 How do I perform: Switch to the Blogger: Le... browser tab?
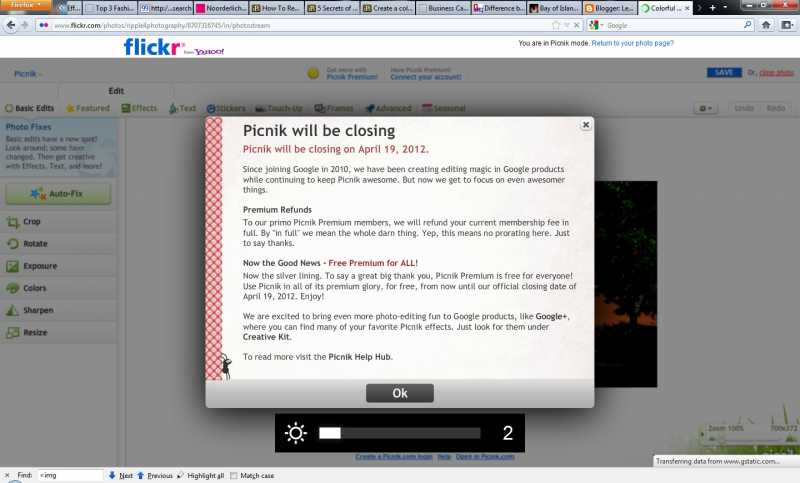609,8
